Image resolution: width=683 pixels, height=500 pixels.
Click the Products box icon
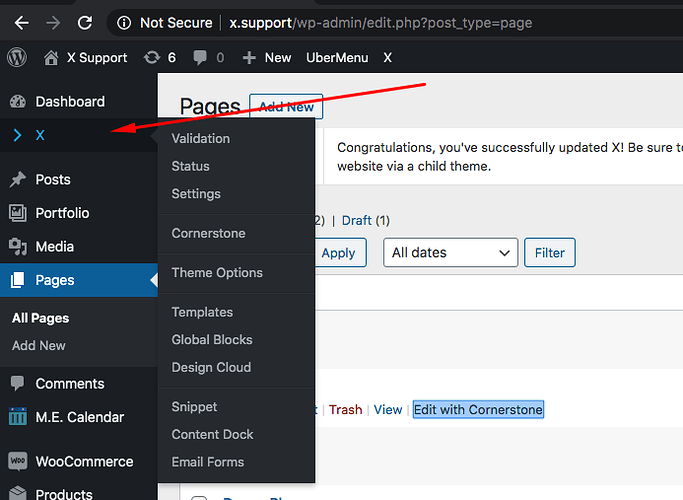tap(18, 493)
